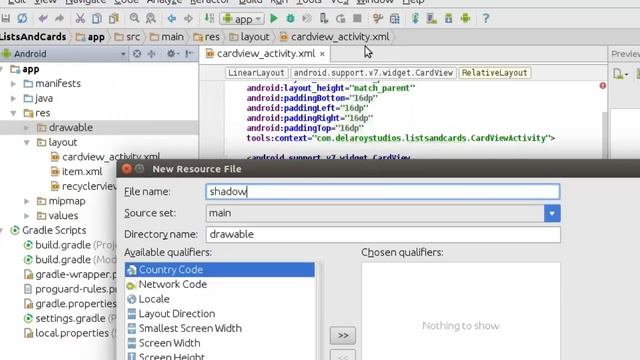Click the Paste icon in toolbar

point(113,18)
